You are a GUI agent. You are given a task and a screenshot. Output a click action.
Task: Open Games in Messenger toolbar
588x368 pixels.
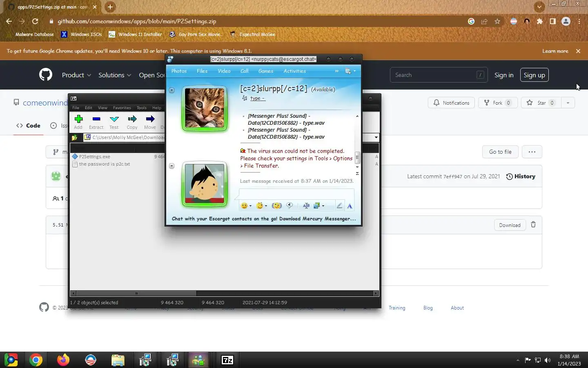tap(266, 71)
